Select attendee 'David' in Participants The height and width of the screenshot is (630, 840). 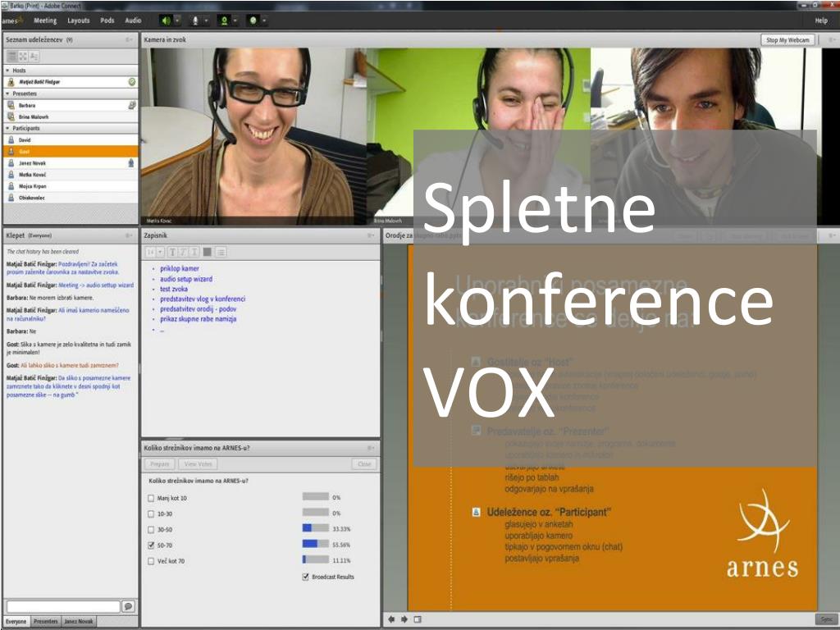71,139
